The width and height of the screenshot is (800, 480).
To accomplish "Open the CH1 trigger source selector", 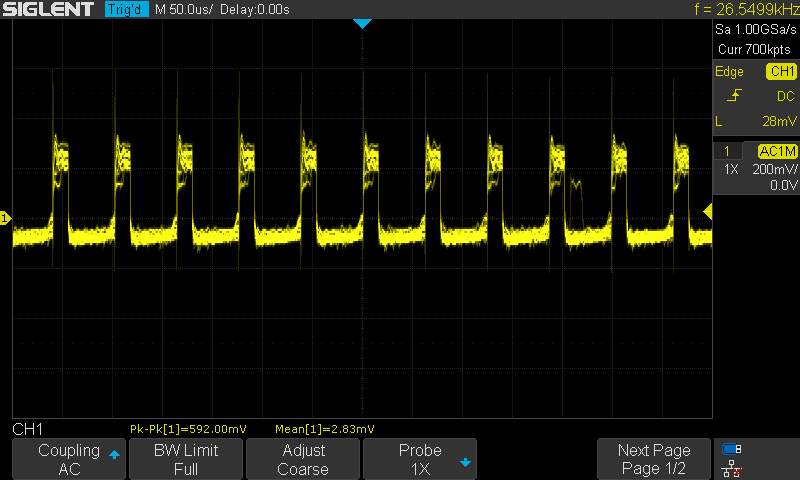I will 780,72.
